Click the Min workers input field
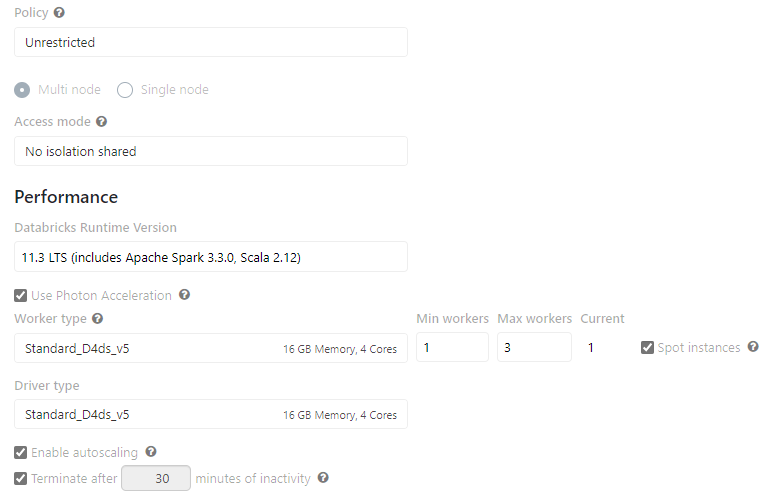The width and height of the screenshot is (779, 501). 452,348
